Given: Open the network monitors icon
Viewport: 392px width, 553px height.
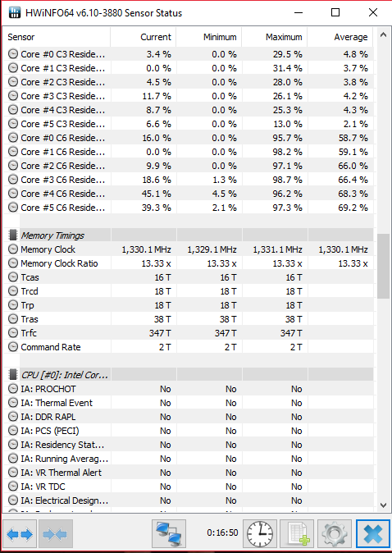Looking at the screenshot, I should [x=169, y=533].
